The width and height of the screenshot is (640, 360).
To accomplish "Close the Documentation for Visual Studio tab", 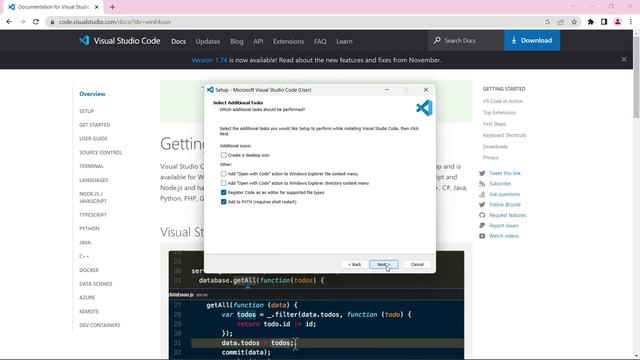I will 97,7.
